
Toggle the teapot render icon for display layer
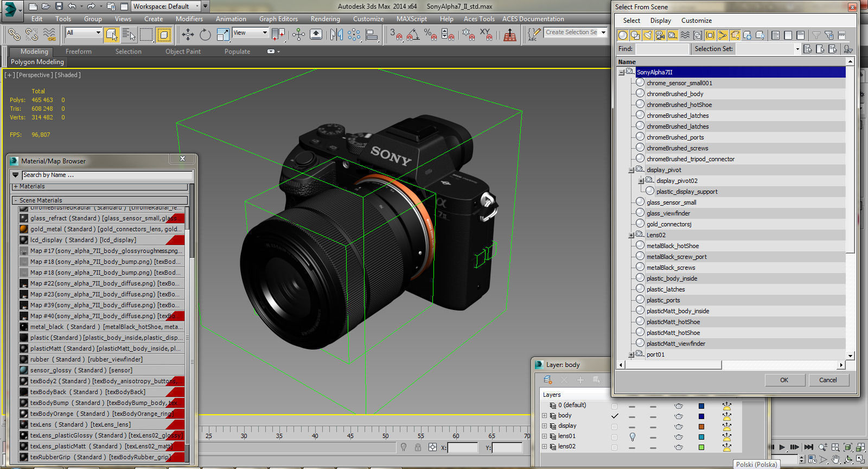pyautogui.click(x=678, y=426)
